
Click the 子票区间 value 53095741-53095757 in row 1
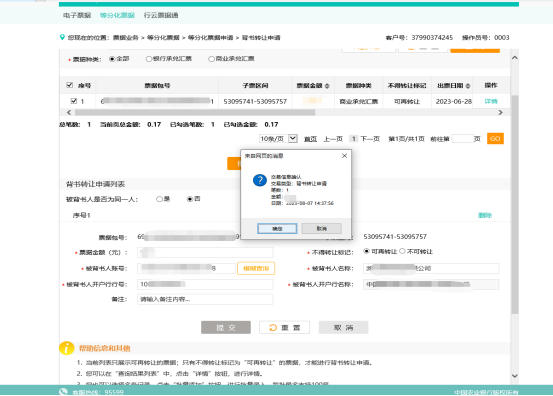[x=255, y=102]
